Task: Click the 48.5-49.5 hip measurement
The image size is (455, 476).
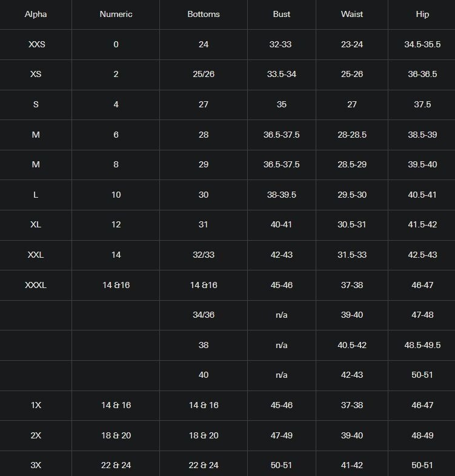Action: pyautogui.click(x=422, y=345)
